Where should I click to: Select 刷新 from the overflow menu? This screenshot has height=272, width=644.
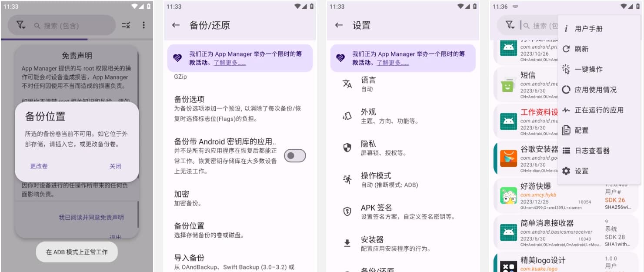581,49
